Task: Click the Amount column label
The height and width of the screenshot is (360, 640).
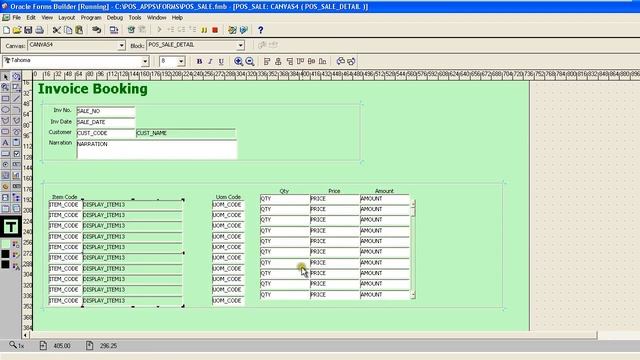Action: pyautogui.click(x=384, y=191)
